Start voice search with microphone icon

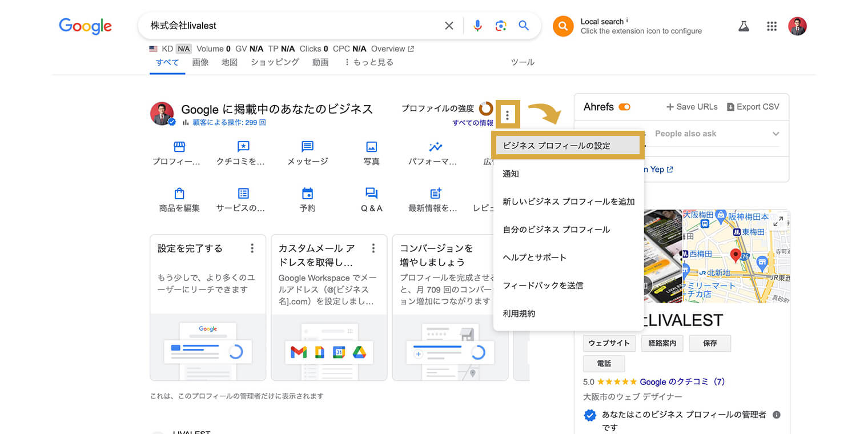(477, 26)
